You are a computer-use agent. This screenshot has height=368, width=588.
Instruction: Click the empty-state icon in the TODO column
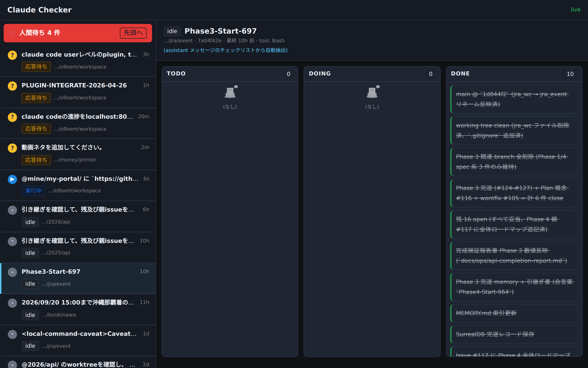pos(231,92)
